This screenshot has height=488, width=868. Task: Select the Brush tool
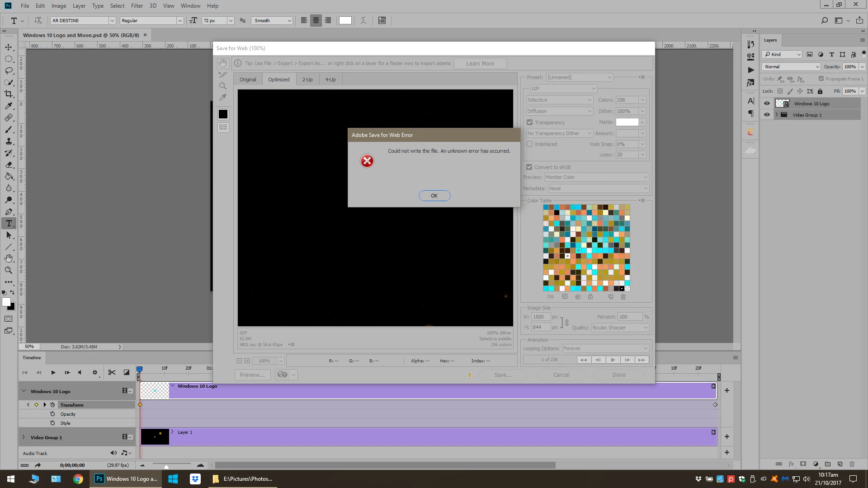(9, 129)
